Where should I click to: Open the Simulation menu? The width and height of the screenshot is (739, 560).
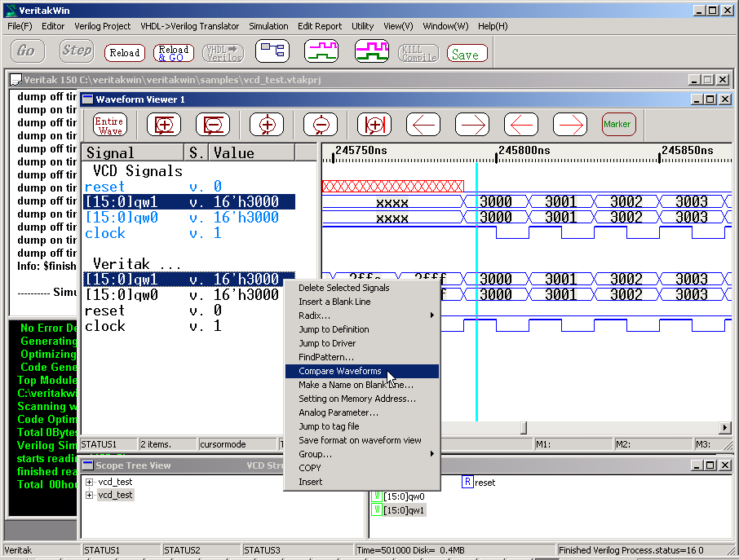(268, 26)
